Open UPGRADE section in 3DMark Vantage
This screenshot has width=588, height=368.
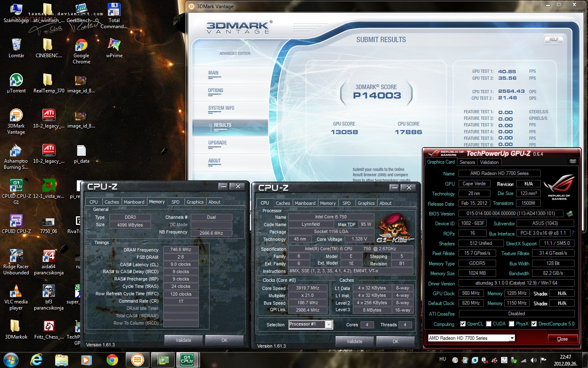(217, 143)
